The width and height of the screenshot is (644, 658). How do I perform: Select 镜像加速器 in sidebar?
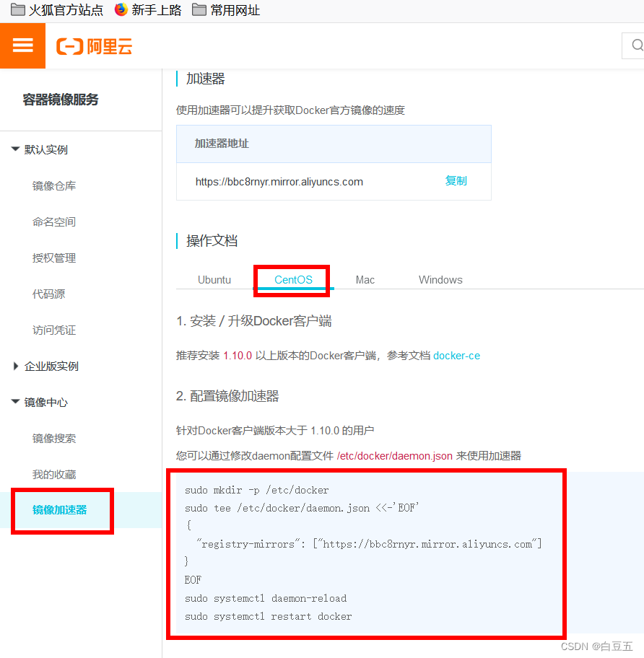point(60,510)
